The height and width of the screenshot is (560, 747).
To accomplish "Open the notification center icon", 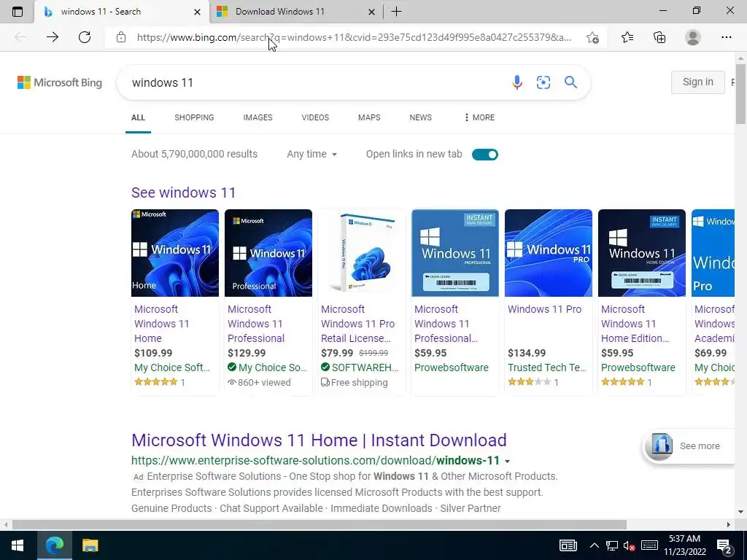I will [724, 547].
